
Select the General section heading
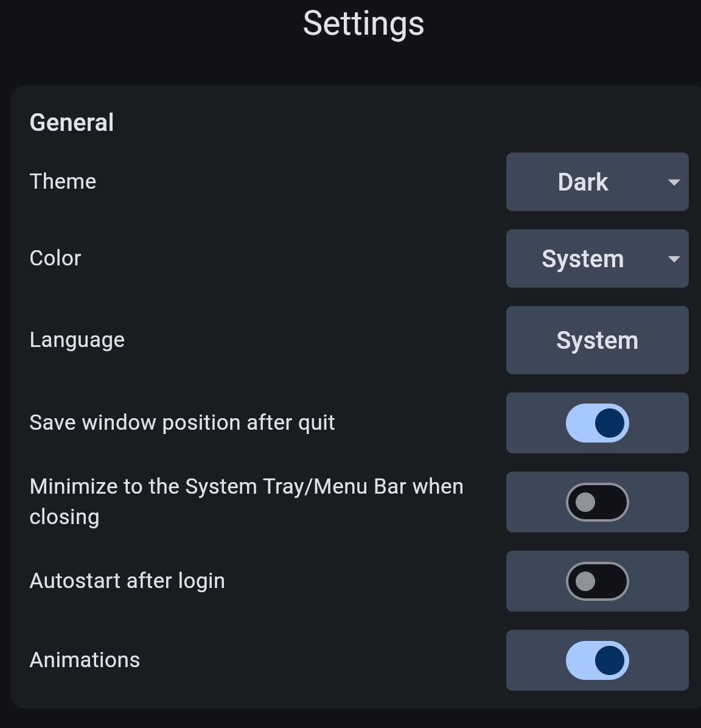[72, 122]
